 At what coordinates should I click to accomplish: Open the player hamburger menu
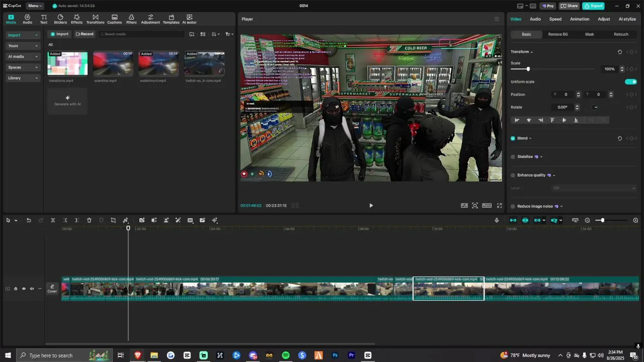pos(497,19)
